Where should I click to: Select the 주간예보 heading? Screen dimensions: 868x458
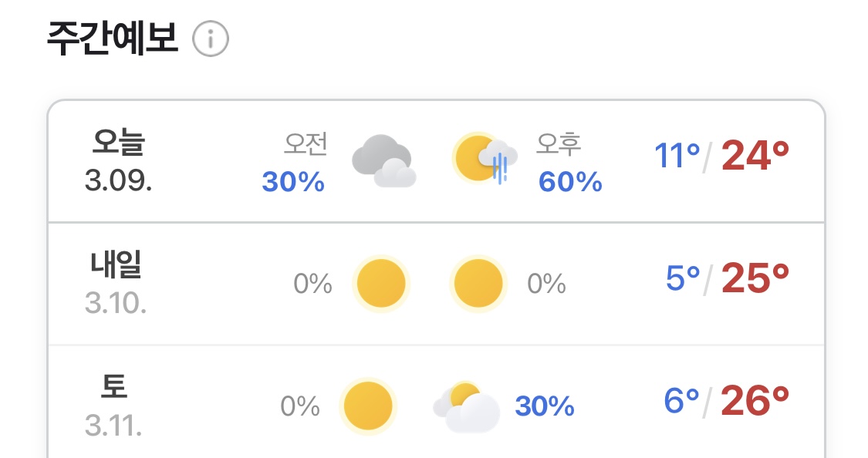pos(113,39)
